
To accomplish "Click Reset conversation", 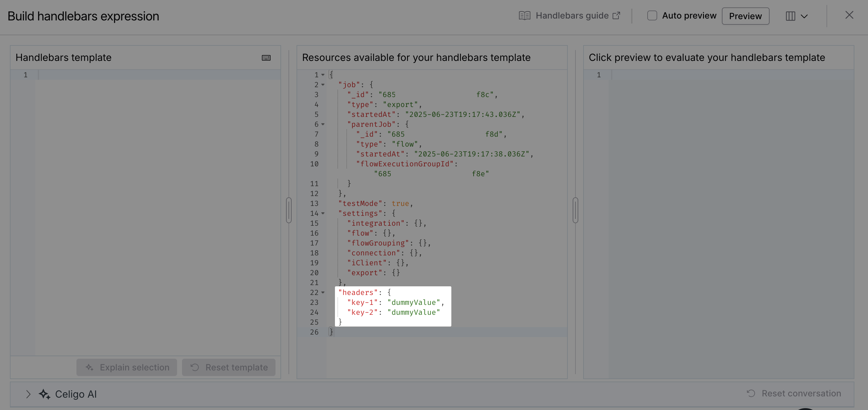I will [794, 394].
